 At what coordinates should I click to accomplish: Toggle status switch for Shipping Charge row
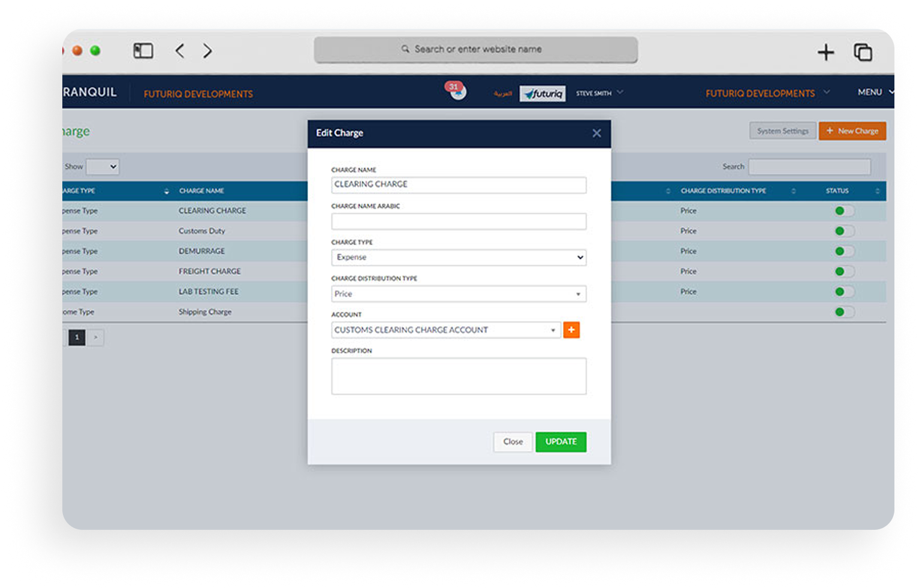pyautogui.click(x=844, y=312)
